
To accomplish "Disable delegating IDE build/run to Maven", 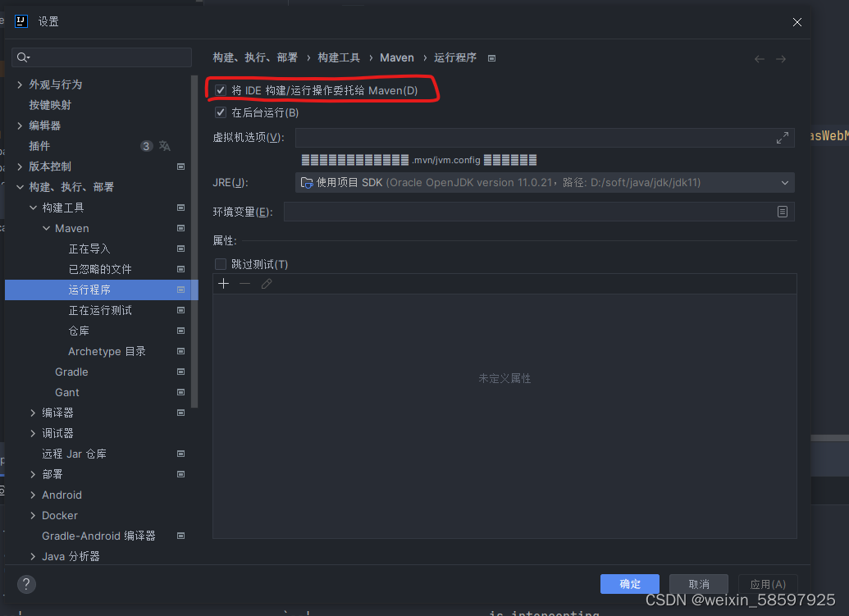I will 220,90.
